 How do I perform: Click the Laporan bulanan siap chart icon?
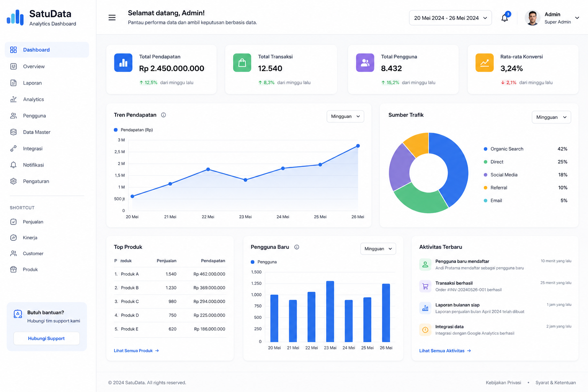coord(425,308)
